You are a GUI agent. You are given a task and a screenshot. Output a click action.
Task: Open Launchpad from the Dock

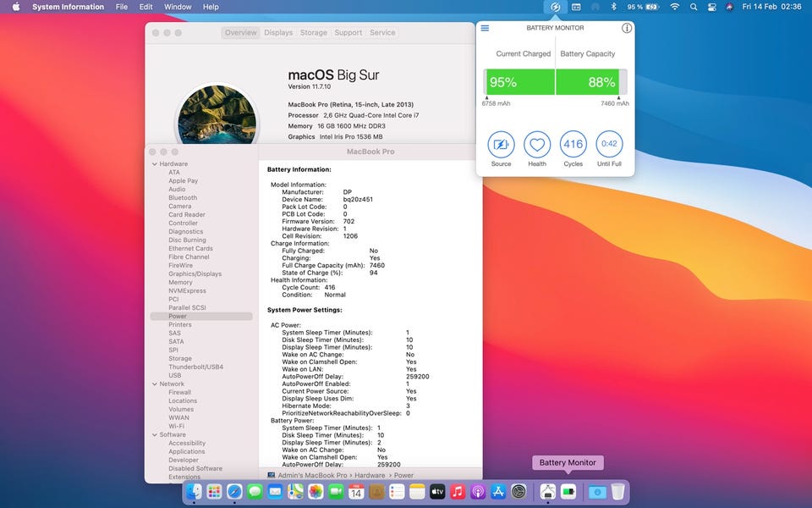(214, 491)
